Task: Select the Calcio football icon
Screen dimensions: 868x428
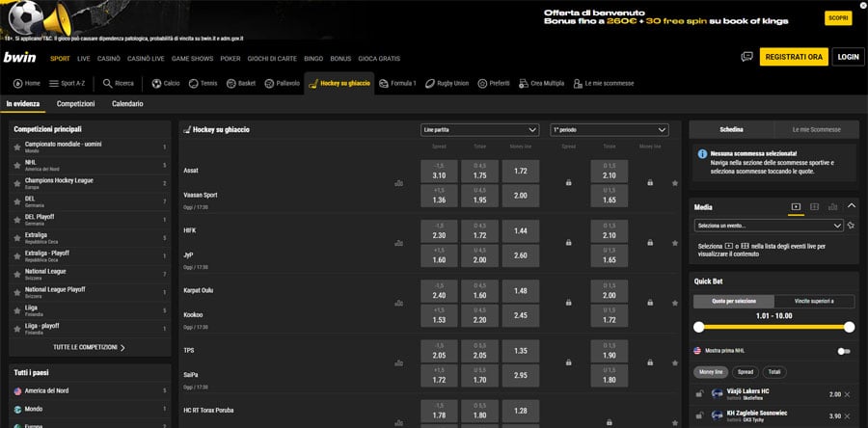Action: pyautogui.click(x=156, y=84)
